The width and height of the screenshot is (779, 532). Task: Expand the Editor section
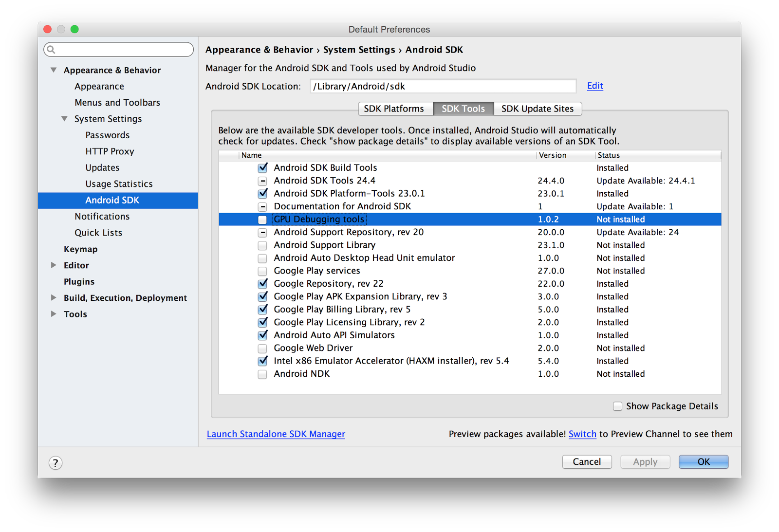click(x=54, y=265)
